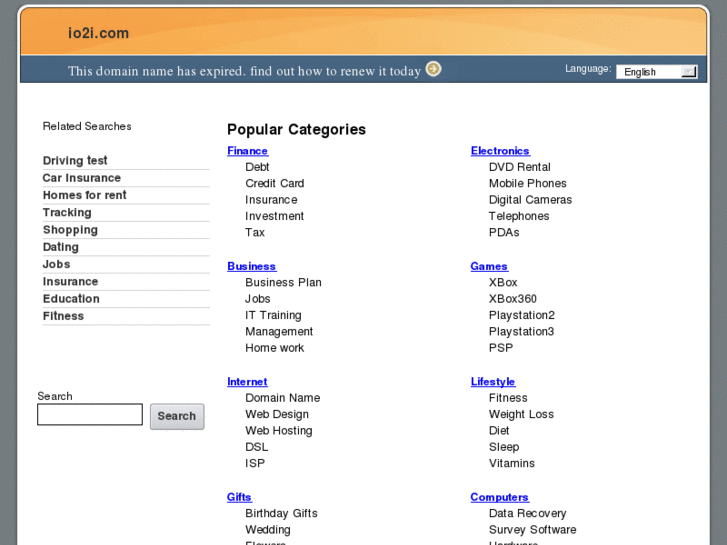This screenshot has width=727, height=545.
Task: Click Insurance under Finance category
Action: click(271, 199)
